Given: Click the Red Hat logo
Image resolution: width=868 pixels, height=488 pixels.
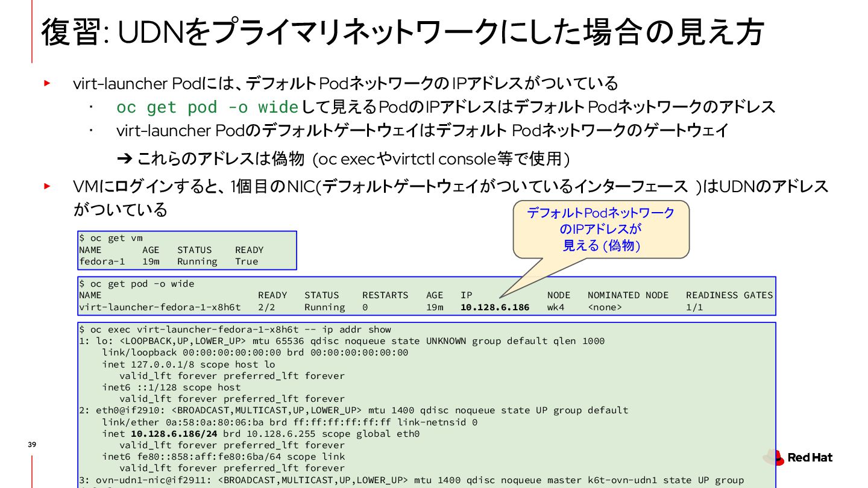Looking at the screenshot, I should (x=797, y=458).
